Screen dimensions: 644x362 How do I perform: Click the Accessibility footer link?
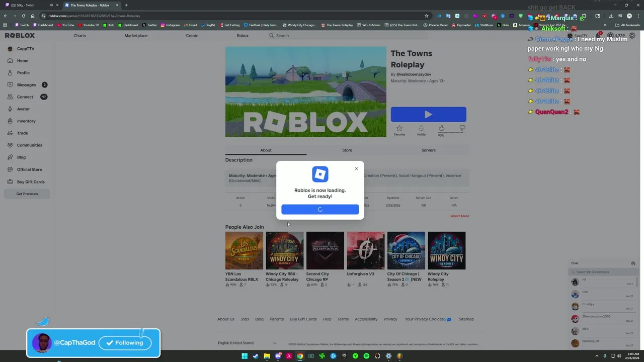tap(366, 319)
